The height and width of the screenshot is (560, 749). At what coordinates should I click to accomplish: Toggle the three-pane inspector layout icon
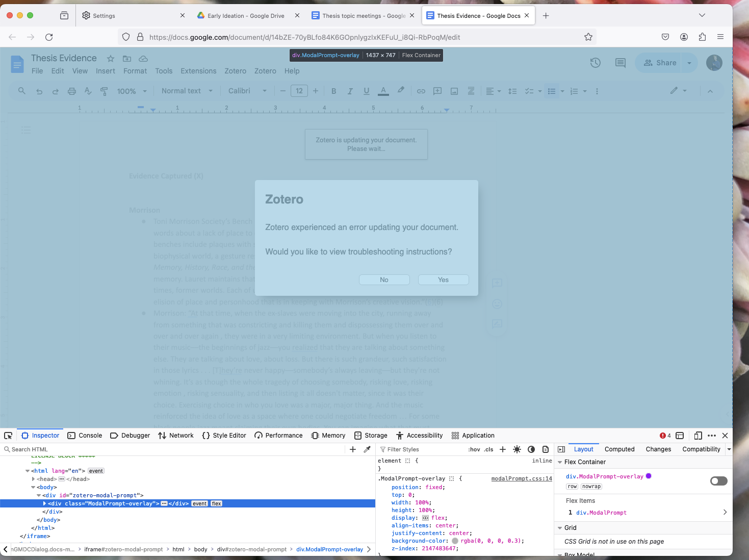561,449
